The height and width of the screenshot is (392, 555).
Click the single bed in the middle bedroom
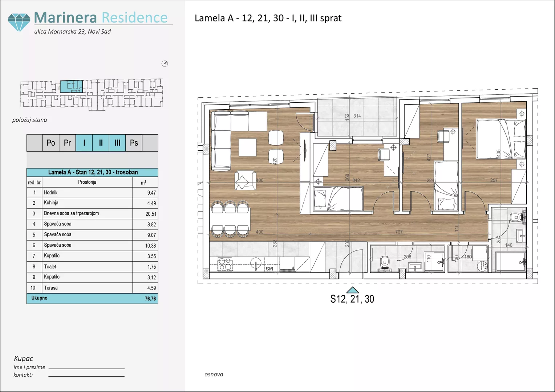[446, 186]
